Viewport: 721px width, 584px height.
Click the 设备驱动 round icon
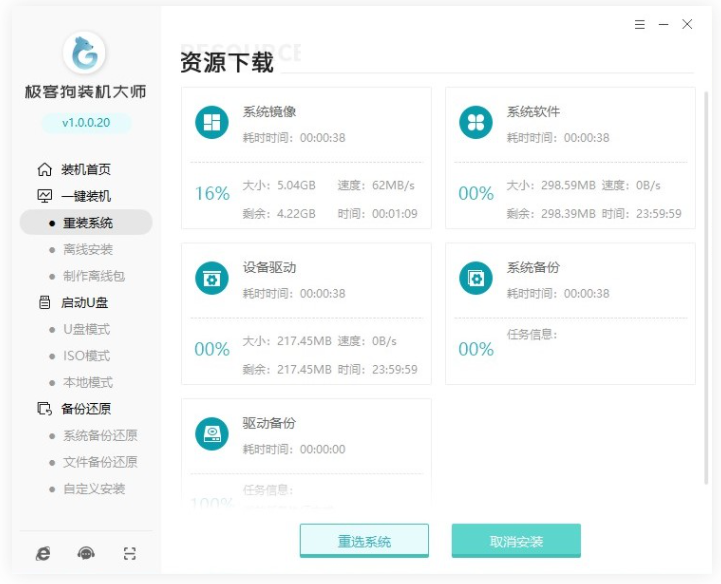coord(211,279)
